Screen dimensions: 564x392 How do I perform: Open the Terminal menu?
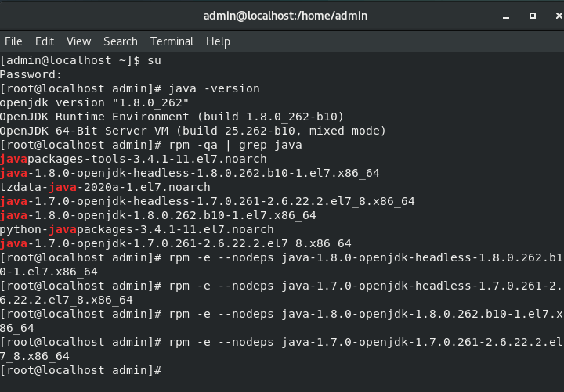coord(172,41)
